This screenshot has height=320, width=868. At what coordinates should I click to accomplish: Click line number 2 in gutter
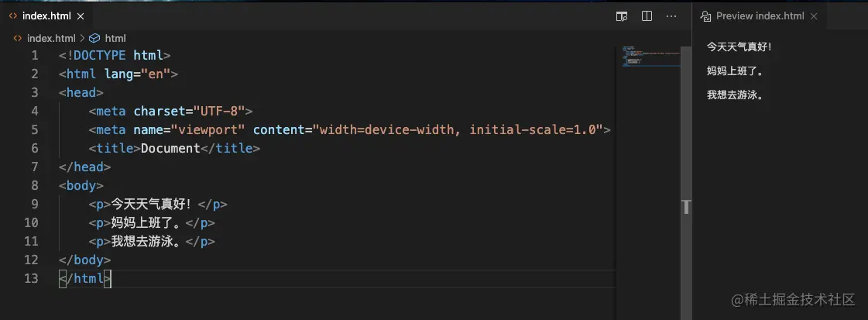35,74
